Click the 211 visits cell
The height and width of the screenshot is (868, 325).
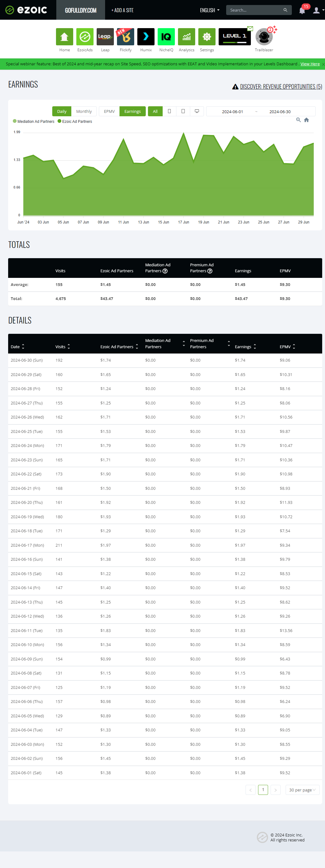tap(59, 545)
